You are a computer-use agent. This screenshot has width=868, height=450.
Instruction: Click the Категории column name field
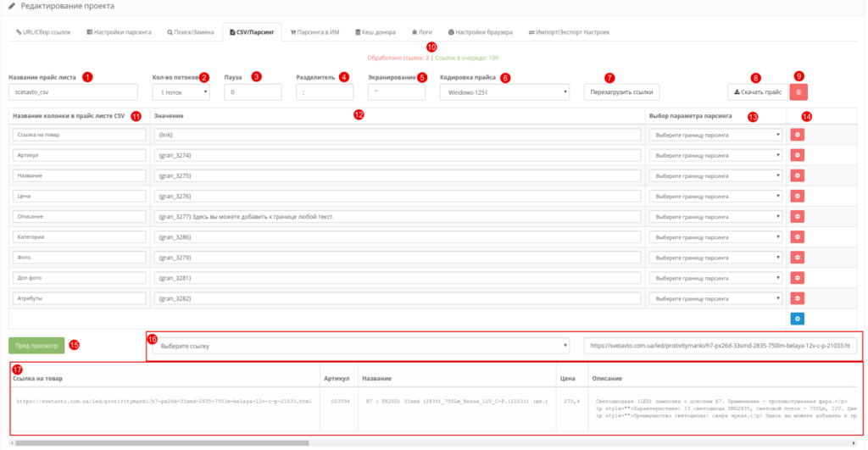(79, 237)
